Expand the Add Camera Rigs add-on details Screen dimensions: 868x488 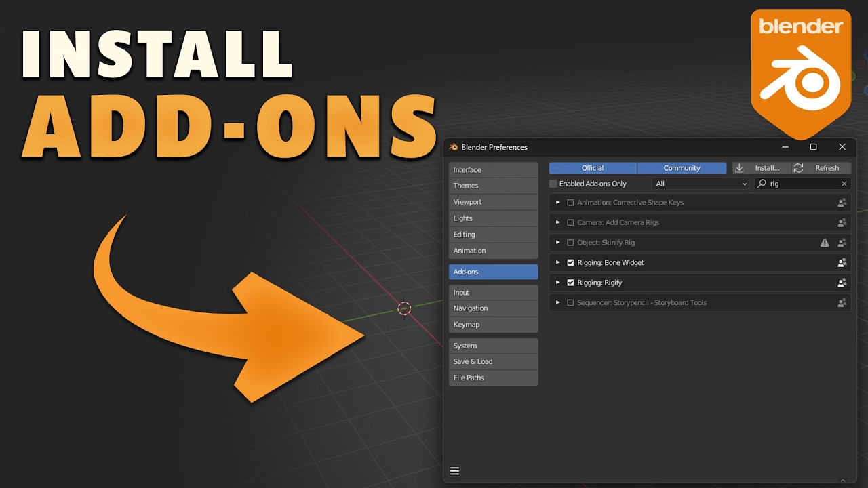pyautogui.click(x=558, y=222)
